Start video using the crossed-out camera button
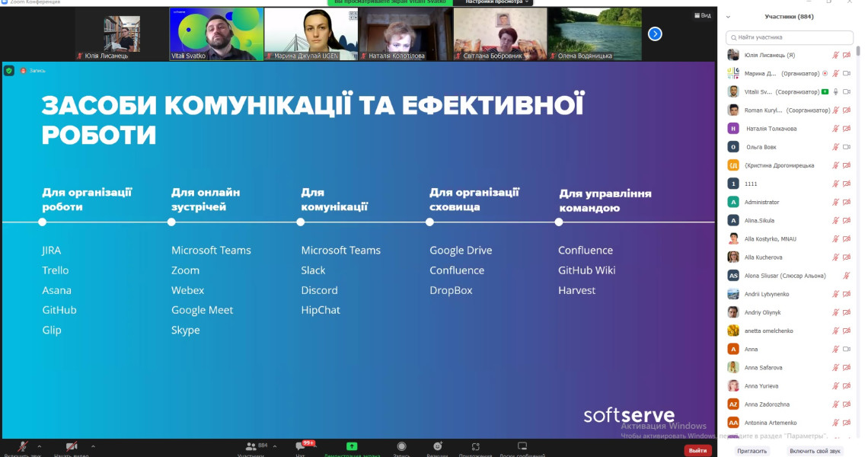The height and width of the screenshot is (457, 868). point(72,446)
